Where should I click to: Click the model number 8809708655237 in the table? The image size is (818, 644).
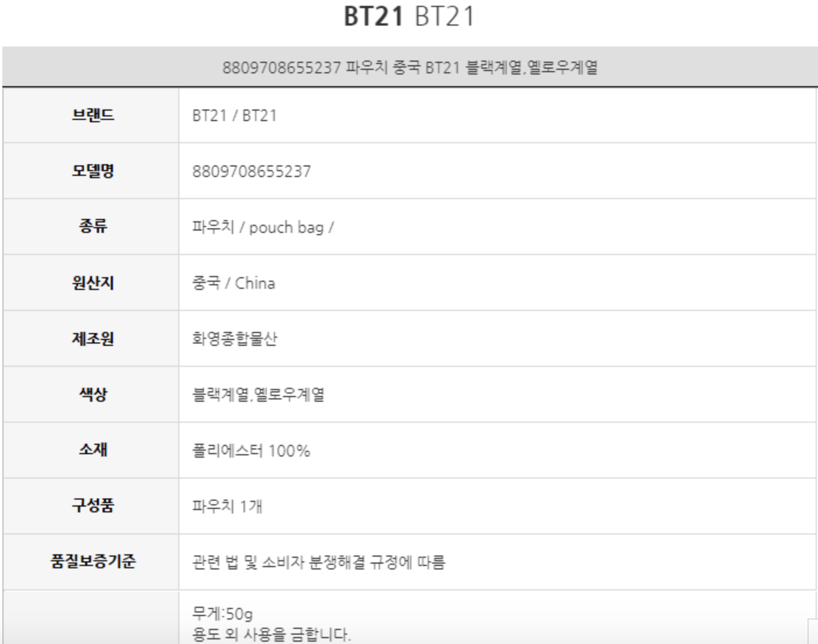click(252, 171)
